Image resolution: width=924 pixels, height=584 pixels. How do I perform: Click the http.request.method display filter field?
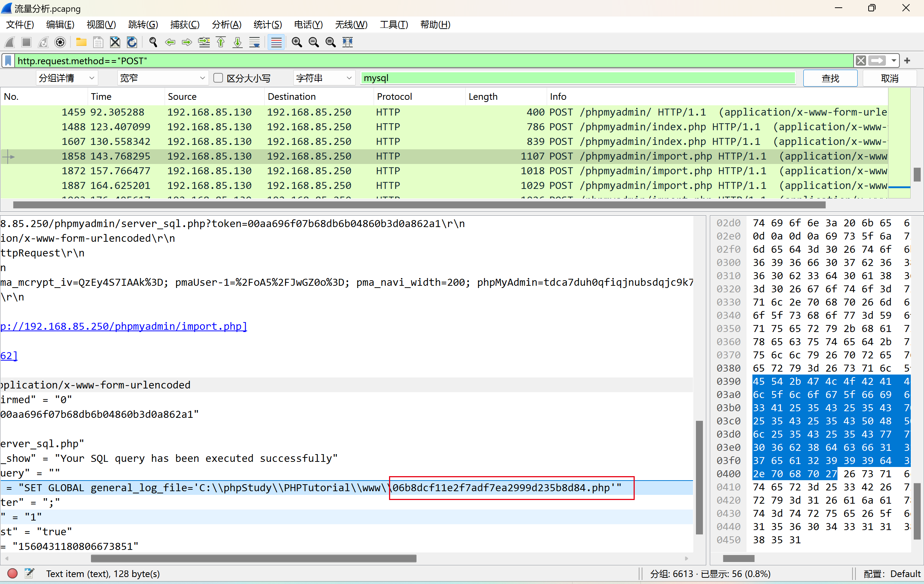coord(434,61)
